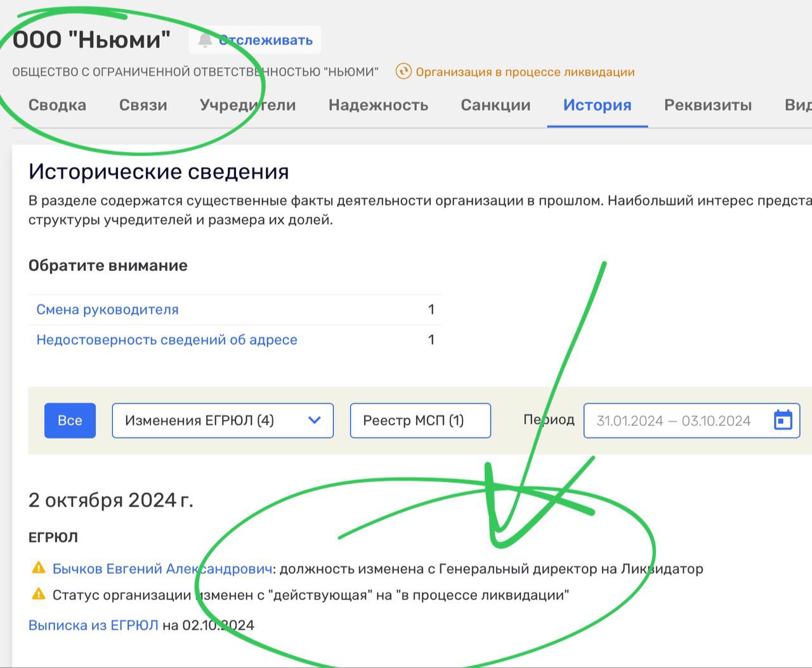Follow the Недостоверность сведений об адресе link
This screenshot has height=668, width=812.
pos(166,339)
